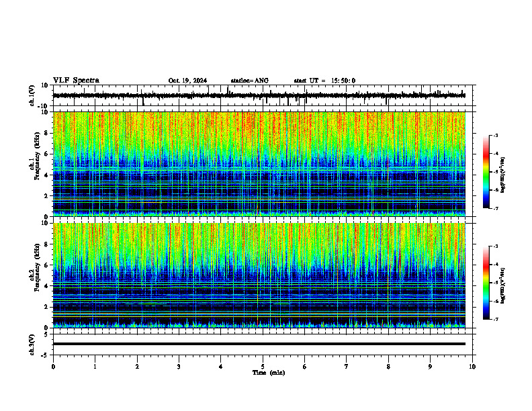Click the "-7" label on ch.2 colorbar
The width and height of the screenshot is (532, 411).
click(496, 320)
